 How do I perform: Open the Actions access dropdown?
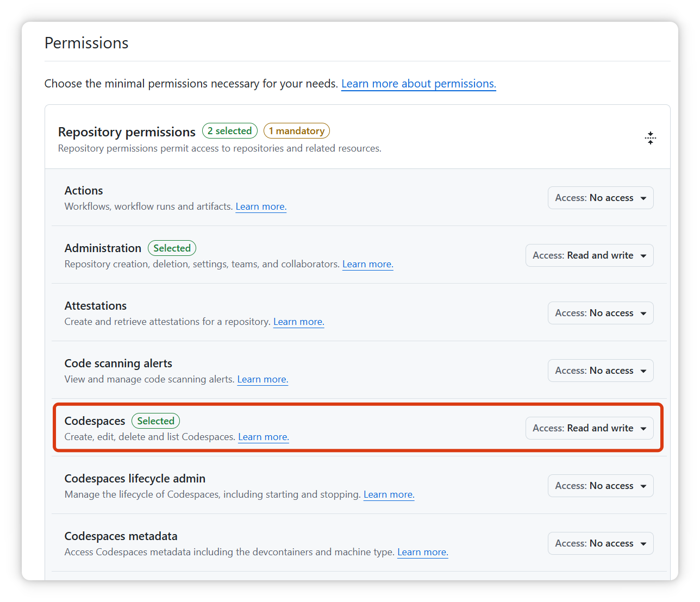pos(600,198)
